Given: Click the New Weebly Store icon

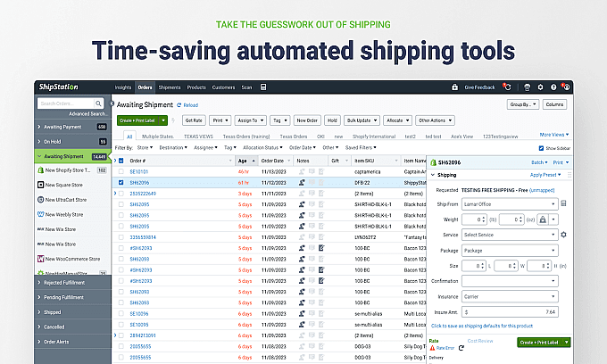Looking at the screenshot, I should tap(41, 214).
